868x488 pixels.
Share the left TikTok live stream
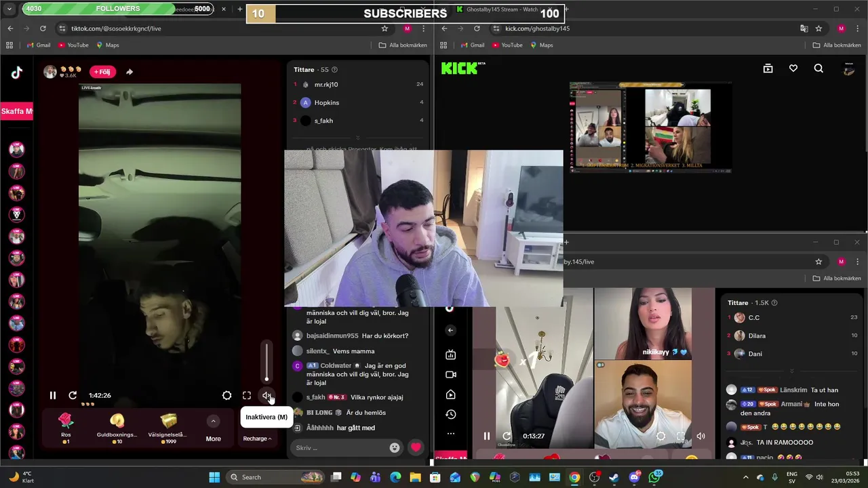pos(130,72)
